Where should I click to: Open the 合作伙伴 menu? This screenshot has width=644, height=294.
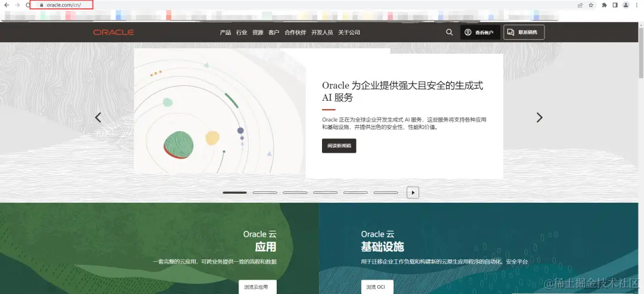point(295,32)
